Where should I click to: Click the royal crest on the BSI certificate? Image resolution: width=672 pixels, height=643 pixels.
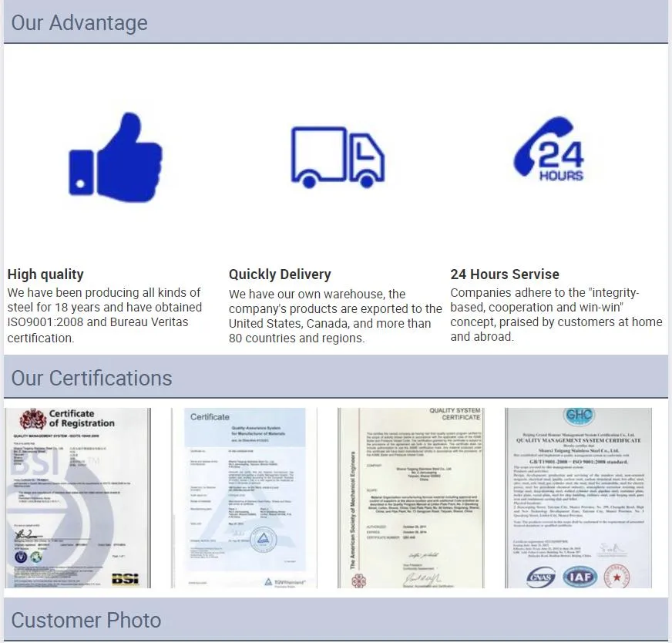(32, 419)
